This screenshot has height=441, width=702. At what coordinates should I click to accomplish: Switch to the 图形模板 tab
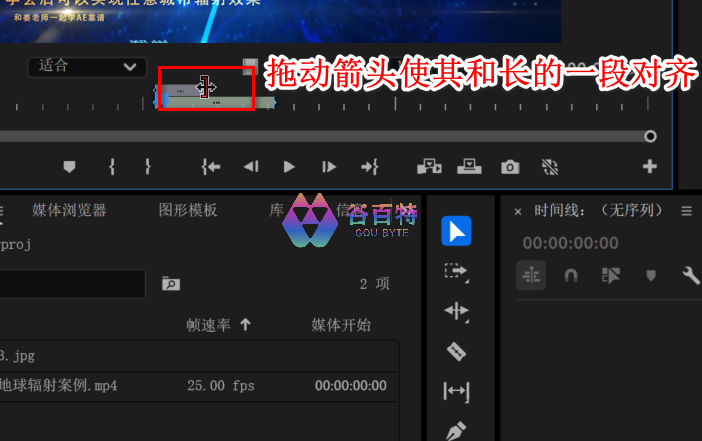[x=188, y=210]
